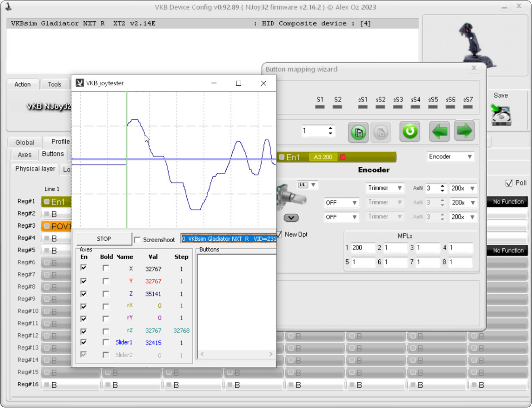This screenshot has height=408, width=532.
Task: Click the green copy button in wizard
Action: coord(358,132)
